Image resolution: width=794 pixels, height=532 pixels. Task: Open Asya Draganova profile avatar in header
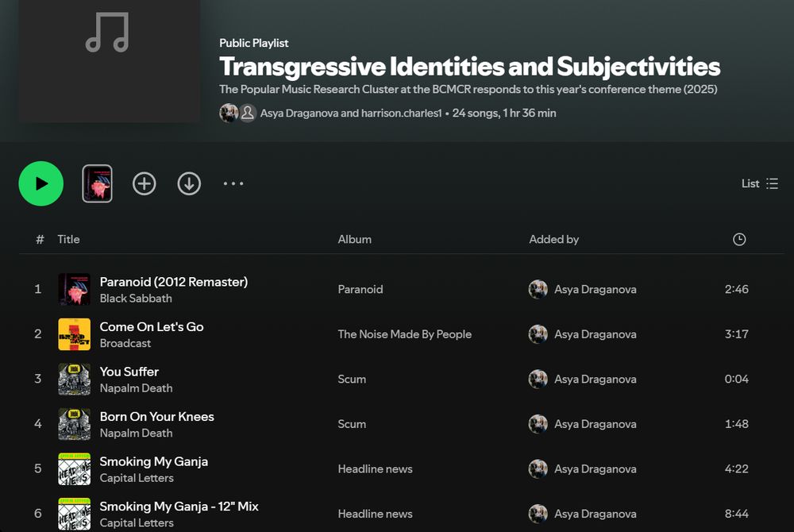coord(229,113)
